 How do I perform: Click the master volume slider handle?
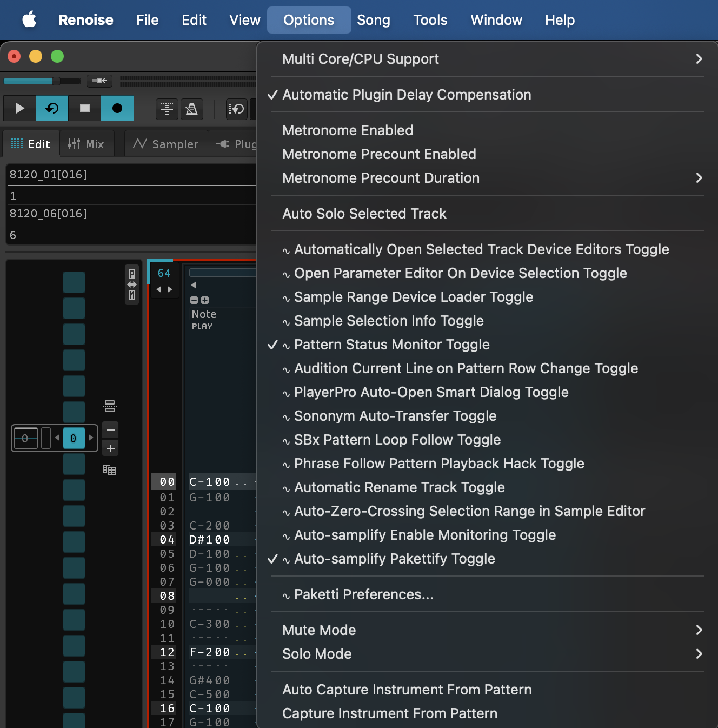pos(56,81)
